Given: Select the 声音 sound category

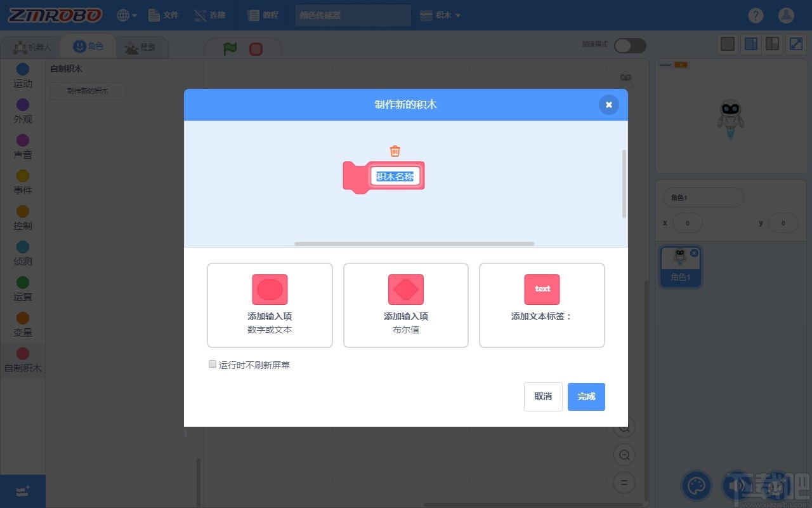Looking at the screenshot, I should [x=23, y=147].
